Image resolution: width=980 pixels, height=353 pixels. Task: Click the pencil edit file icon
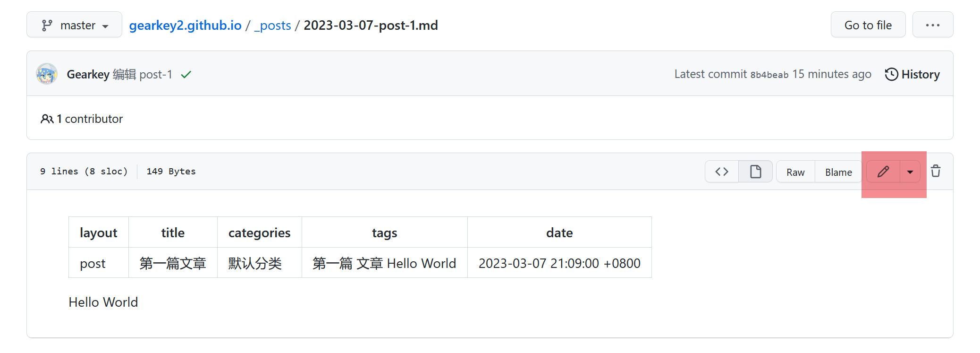coord(883,172)
